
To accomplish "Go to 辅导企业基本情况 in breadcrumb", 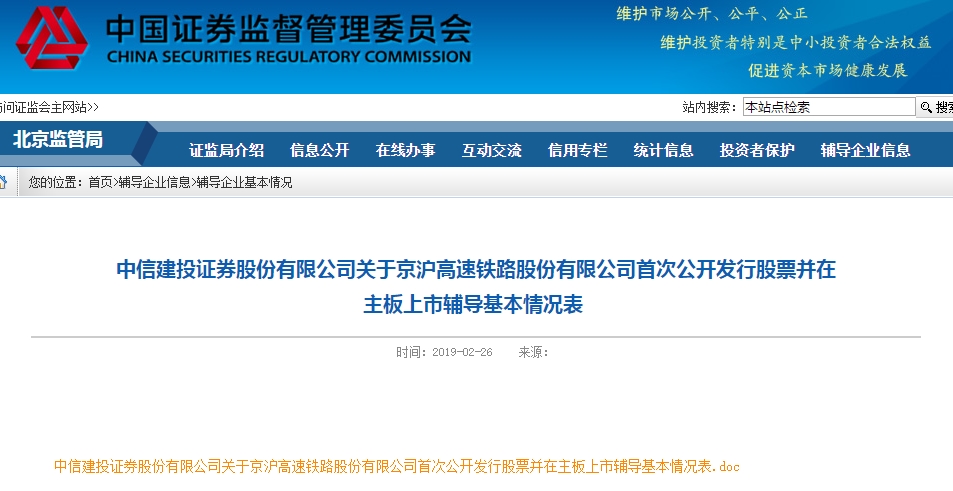I will point(244,182).
